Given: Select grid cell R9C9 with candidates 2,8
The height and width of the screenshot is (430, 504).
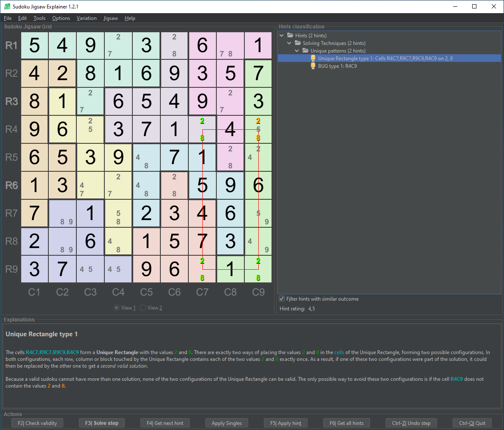Looking at the screenshot, I should point(258,269).
